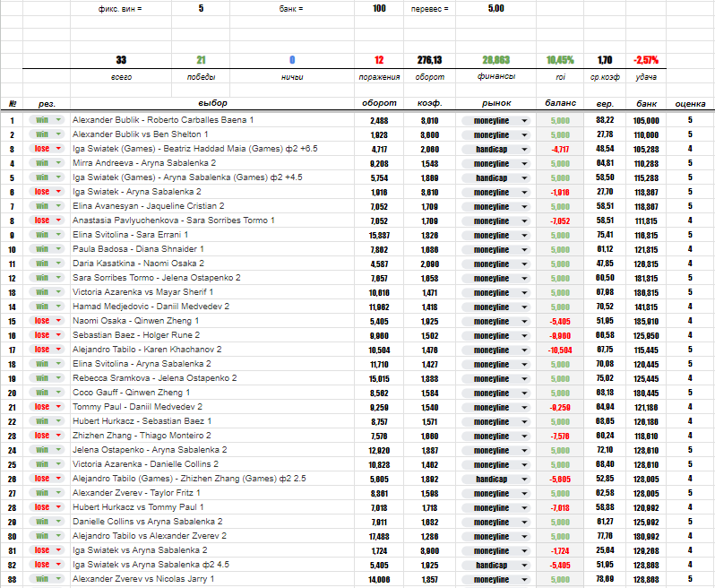The image size is (715, 588).
Task: Select the 'ничьи' label under the summary
Action: pos(292,76)
